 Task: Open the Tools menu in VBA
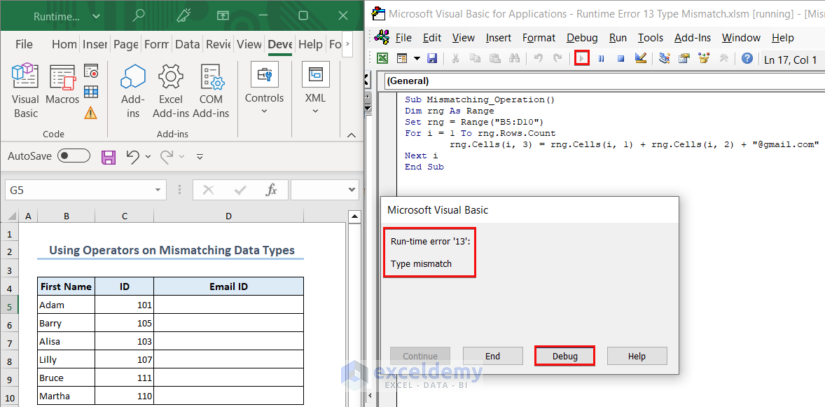click(x=650, y=38)
